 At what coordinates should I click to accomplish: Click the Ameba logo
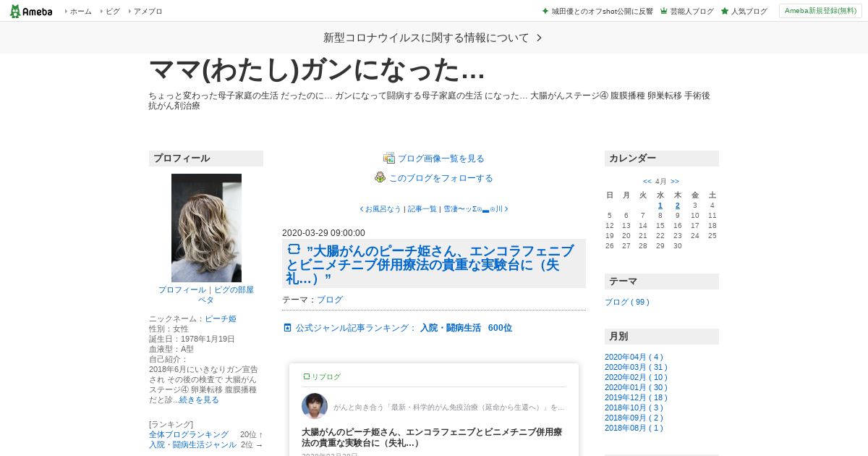[x=31, y=11]
